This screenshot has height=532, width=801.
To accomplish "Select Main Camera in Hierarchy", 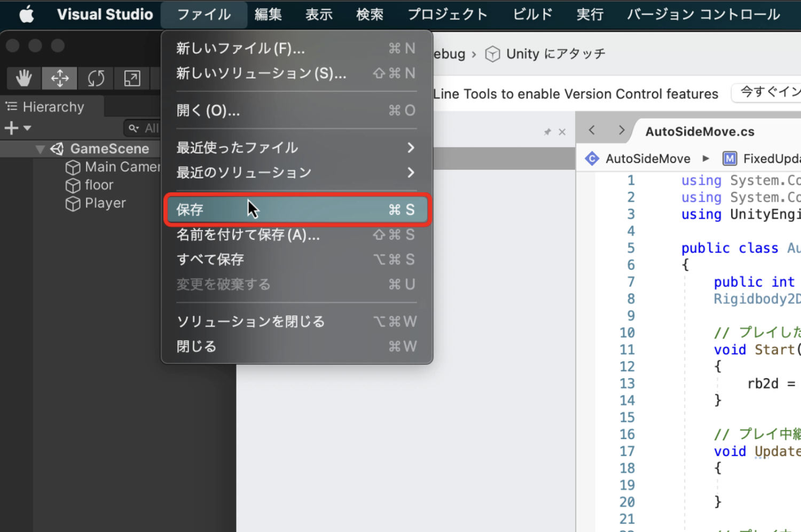I will (122, 167).
